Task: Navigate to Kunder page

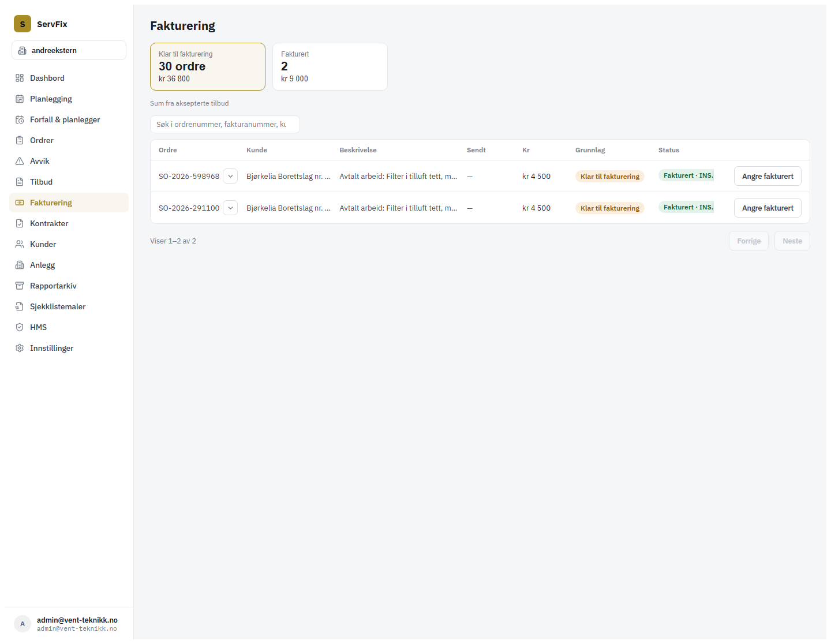Action: tap(69, 244)
